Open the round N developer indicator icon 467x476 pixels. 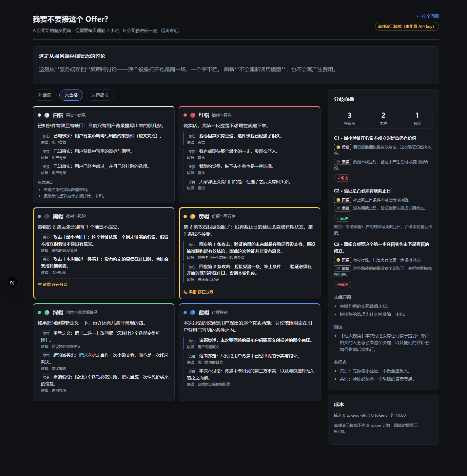[12, 283]
